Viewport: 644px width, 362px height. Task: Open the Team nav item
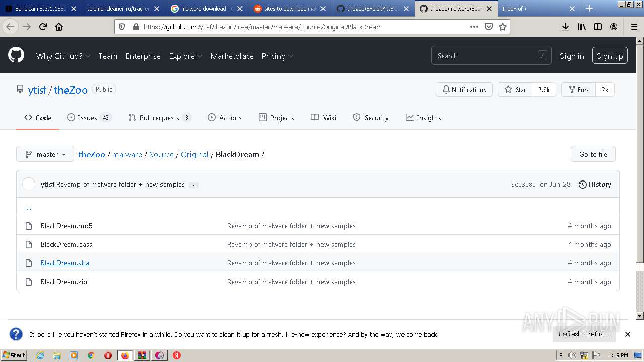108,56
